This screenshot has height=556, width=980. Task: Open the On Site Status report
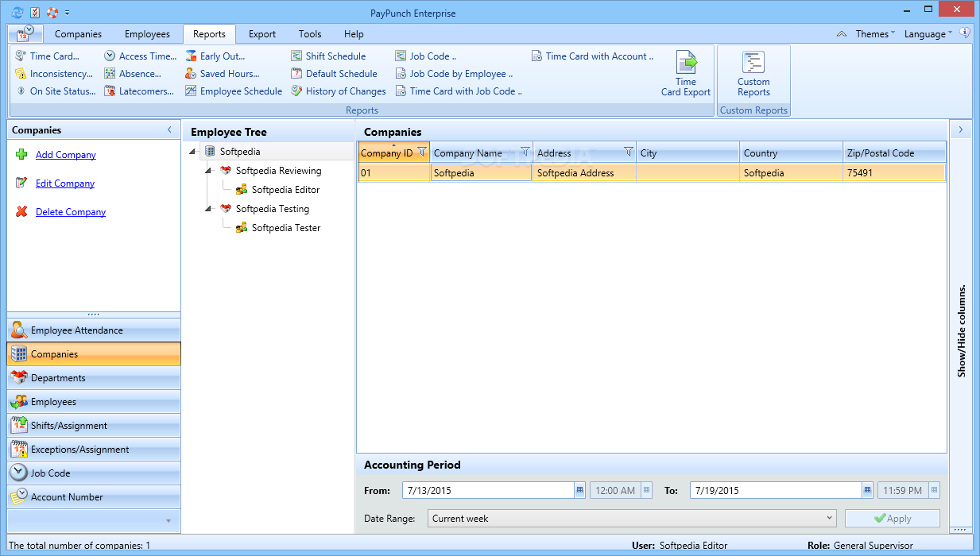click(x=56, y=91)
